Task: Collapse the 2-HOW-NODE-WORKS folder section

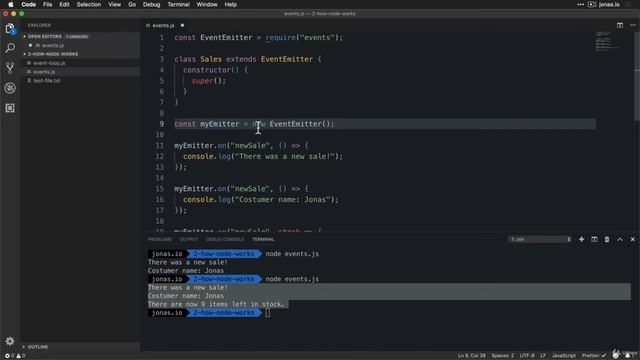Action: click(x=24, y=54)
